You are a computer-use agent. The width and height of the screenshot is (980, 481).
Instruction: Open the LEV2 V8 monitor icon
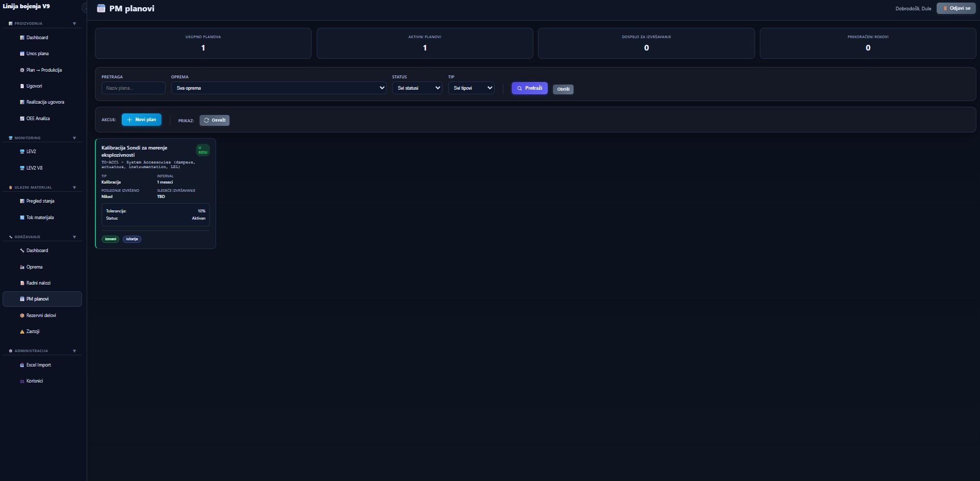(x=22, y=168)
